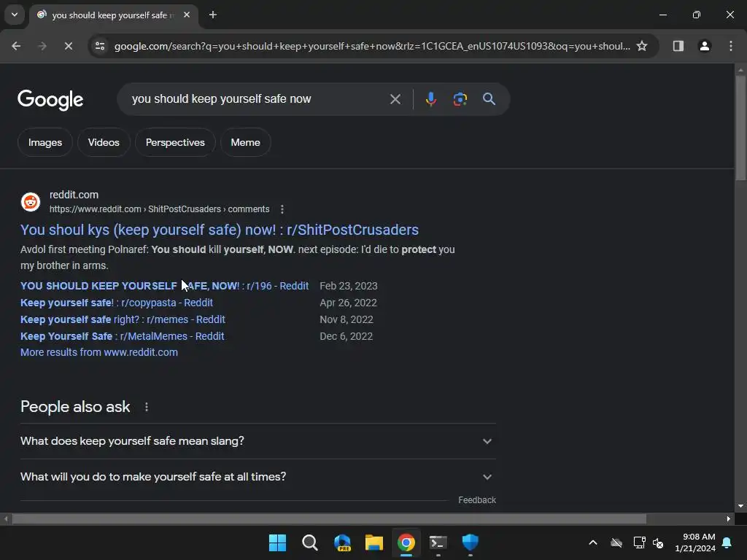Open Windows Security shield on taskbar
The image size is (747, 560).
pyautogui.click(x=470, y=542)
